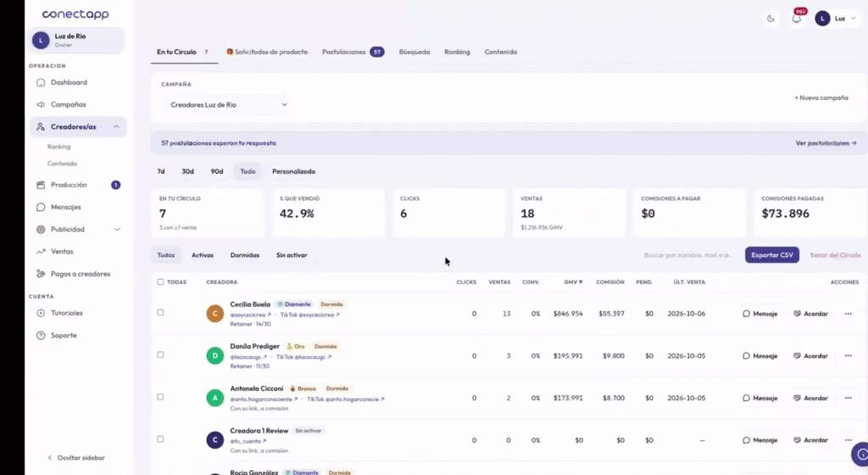Click Sacar del Círculo

(835, 255)
